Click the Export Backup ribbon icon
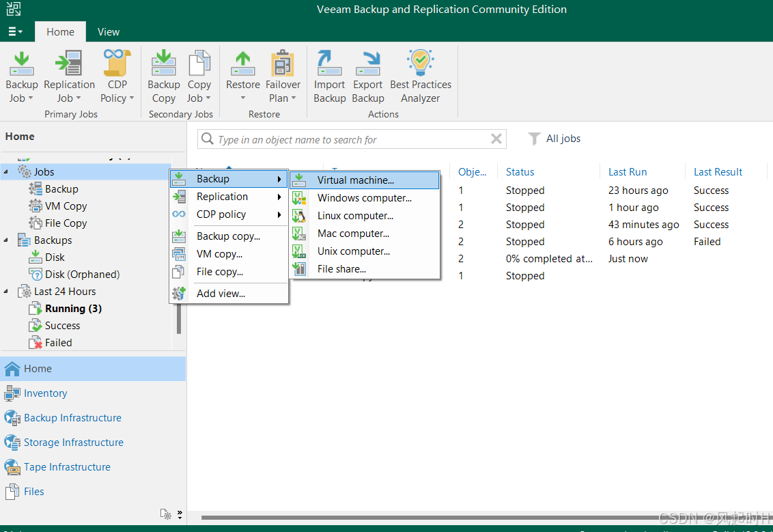This screenshot has height=532, width=773. [368, 64]
